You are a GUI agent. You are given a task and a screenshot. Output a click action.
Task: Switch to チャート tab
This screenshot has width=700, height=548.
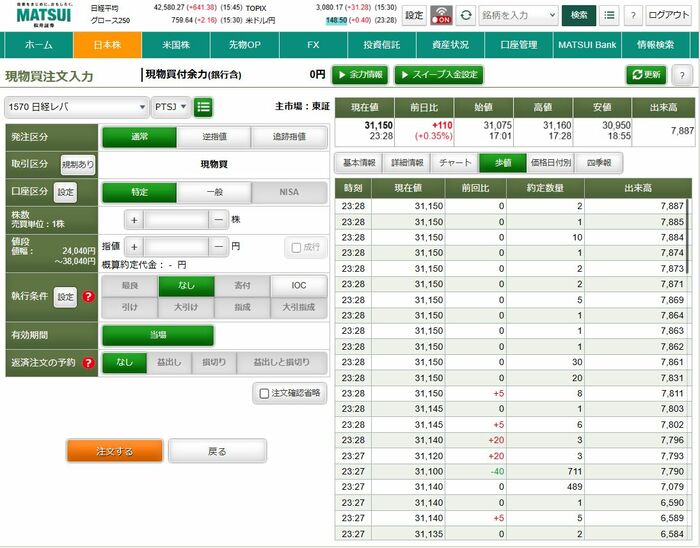(x=455, y=163)
